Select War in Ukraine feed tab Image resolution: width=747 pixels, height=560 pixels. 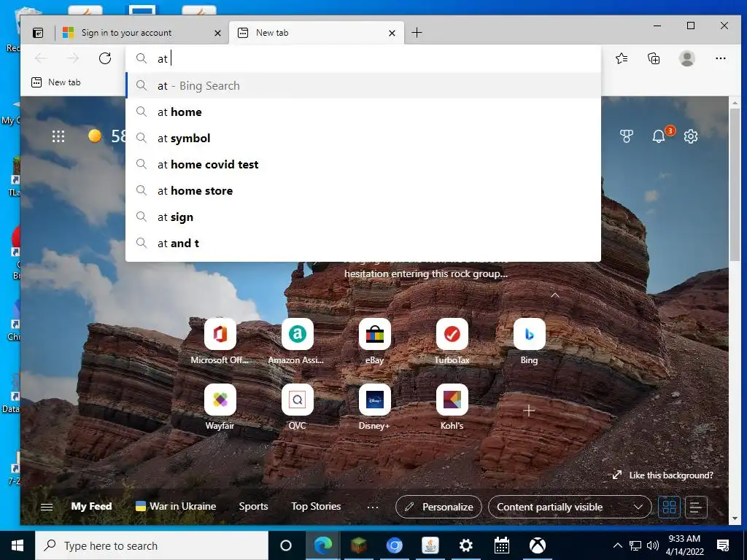point(175,506)
